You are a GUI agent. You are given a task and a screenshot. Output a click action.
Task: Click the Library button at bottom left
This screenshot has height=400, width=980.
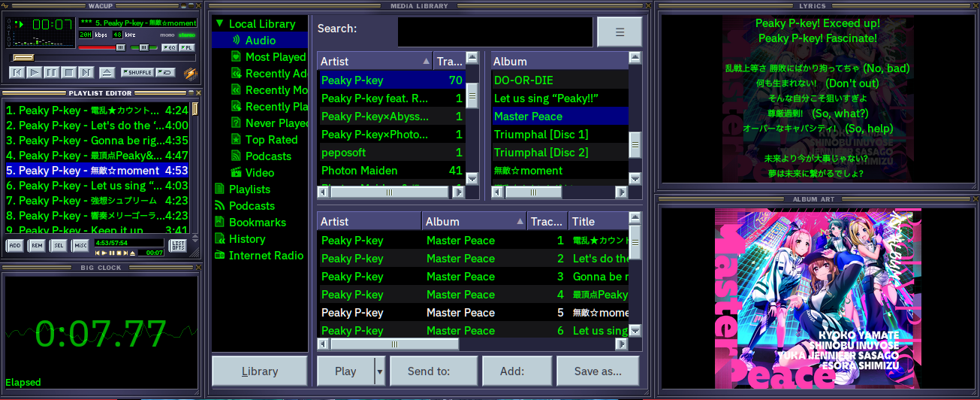pos(260,371)
